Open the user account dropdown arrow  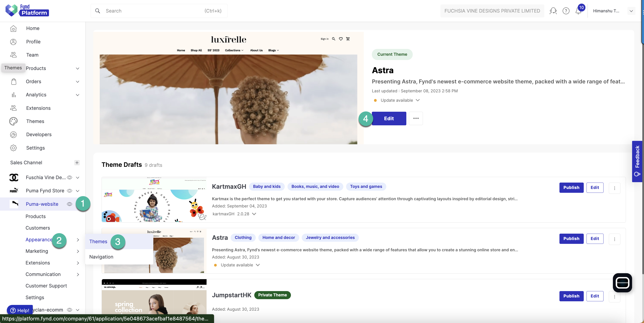(631, 11)
